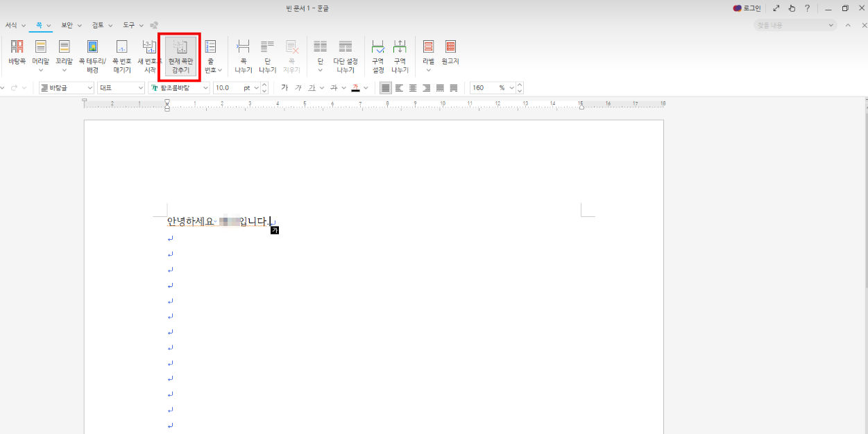Open the 함초롬바탕 font dropdown
The image size is (868, 434).
click(x=205, y=88)
